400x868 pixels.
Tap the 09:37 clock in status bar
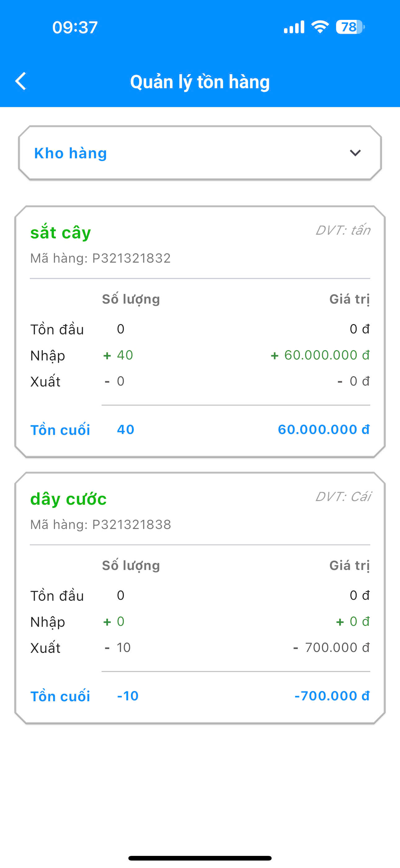pos(75,27)
